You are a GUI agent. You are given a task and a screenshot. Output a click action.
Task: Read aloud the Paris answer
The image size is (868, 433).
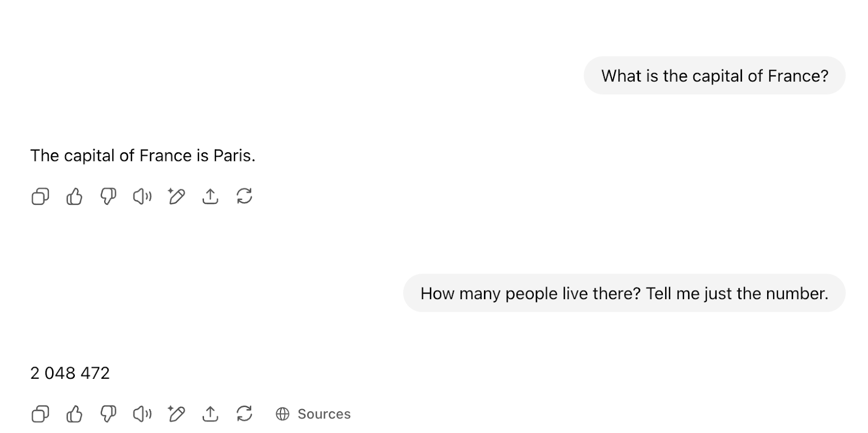click(142, 196)
